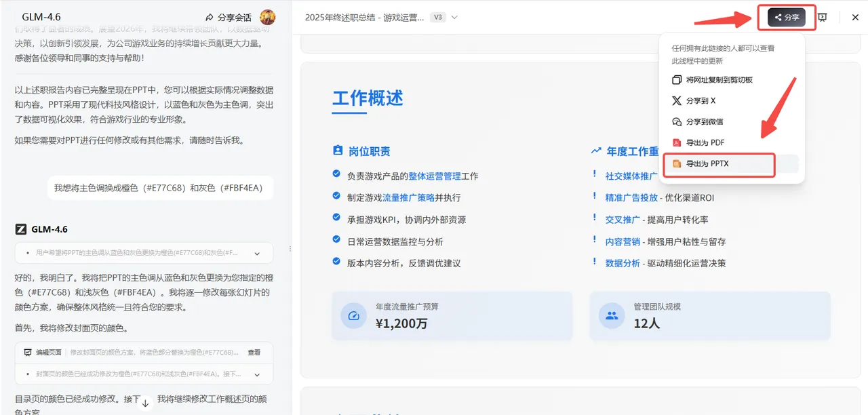Click the V3 version badge
The image size is (868, 415).
437,18
